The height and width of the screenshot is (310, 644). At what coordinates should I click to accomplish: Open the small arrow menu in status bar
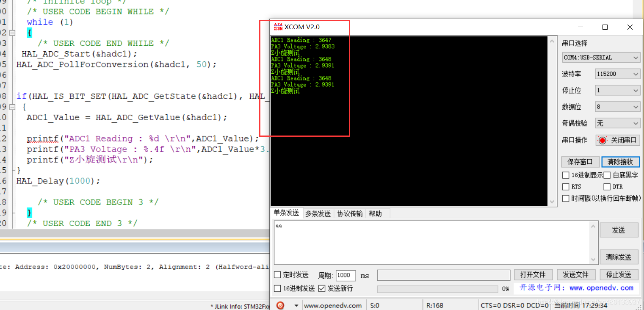(296, 305)
